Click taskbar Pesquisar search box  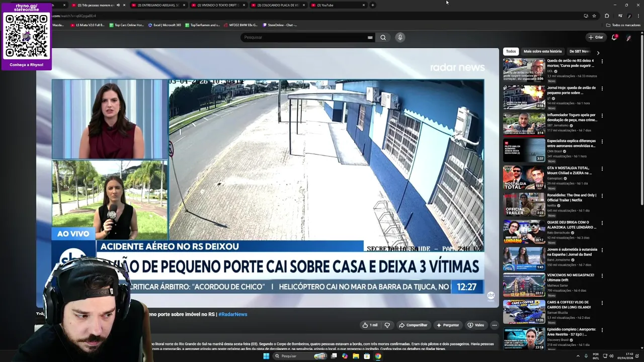(300, 356)
